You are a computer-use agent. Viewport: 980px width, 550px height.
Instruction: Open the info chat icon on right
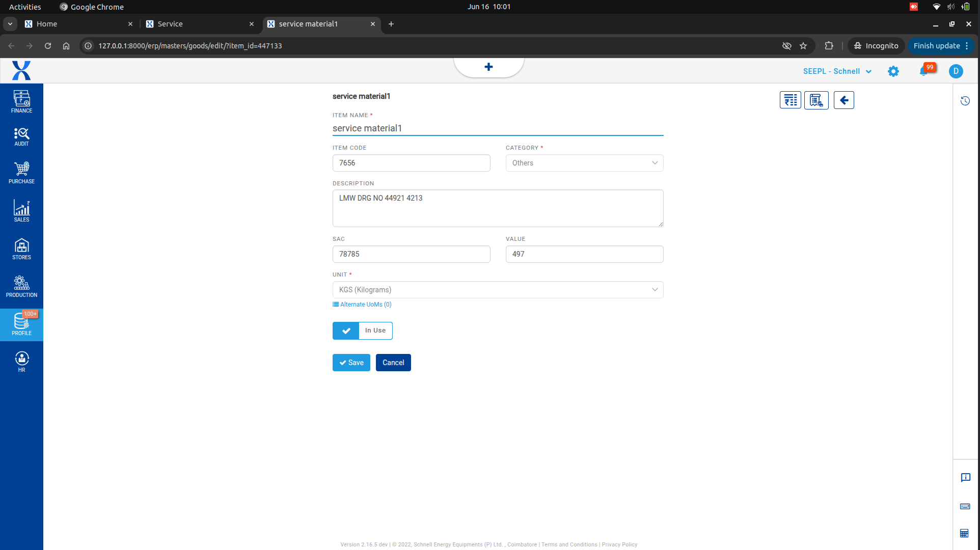point(966,478)
